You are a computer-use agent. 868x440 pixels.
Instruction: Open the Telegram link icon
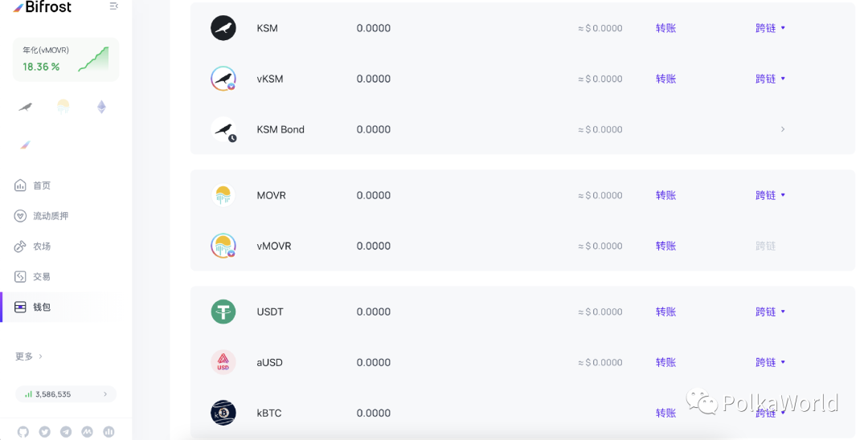pos(66,432)
